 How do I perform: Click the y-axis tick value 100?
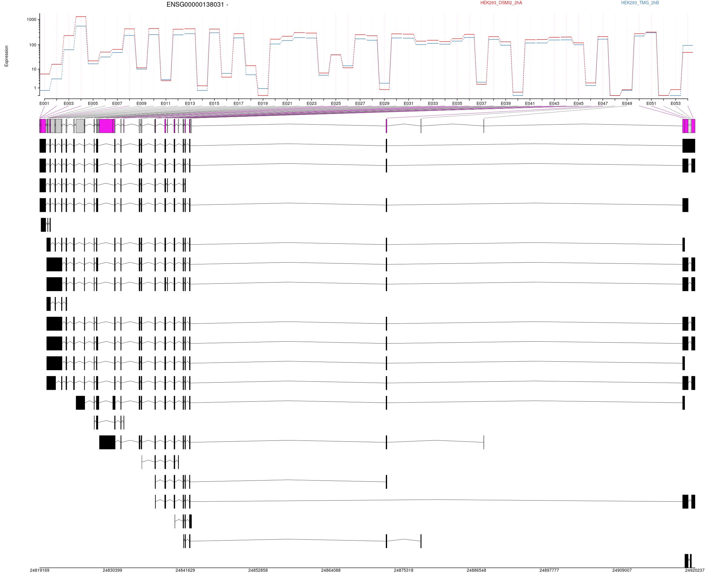33,45
